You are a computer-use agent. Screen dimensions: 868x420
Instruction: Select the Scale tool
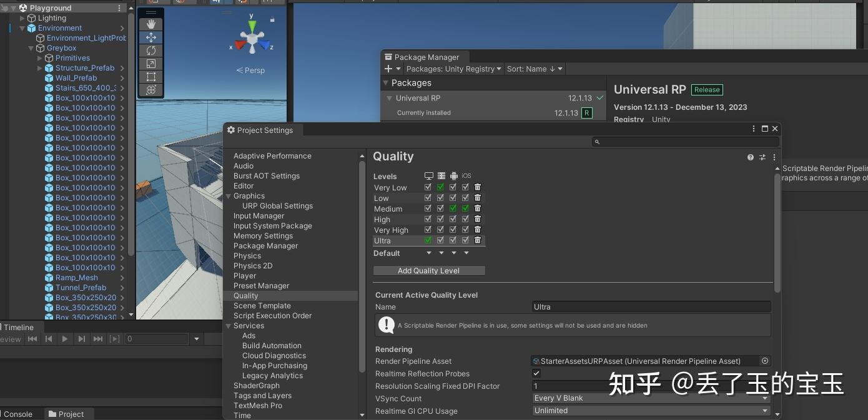[x=150, y=64]
